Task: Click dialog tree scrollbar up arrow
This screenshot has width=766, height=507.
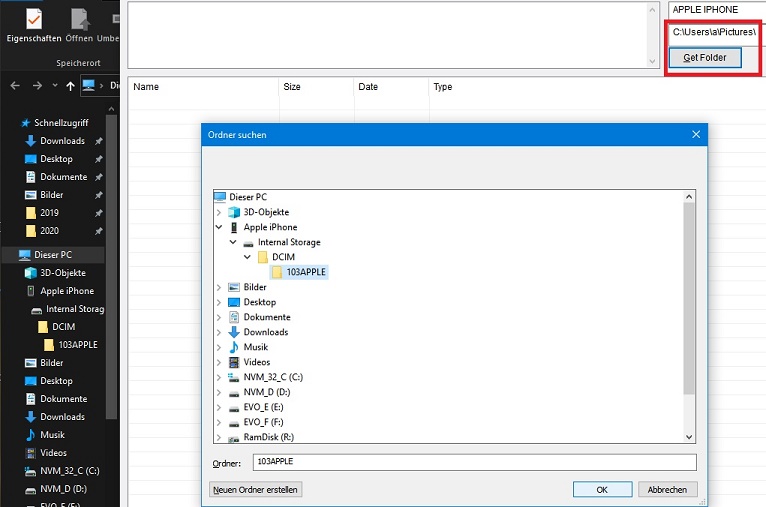Action: (x=689, y=197)
